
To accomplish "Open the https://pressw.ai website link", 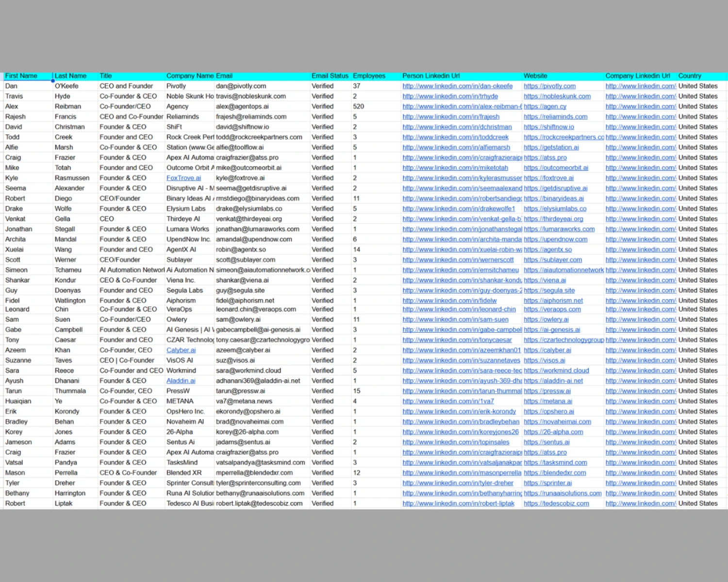I will 547,391.
